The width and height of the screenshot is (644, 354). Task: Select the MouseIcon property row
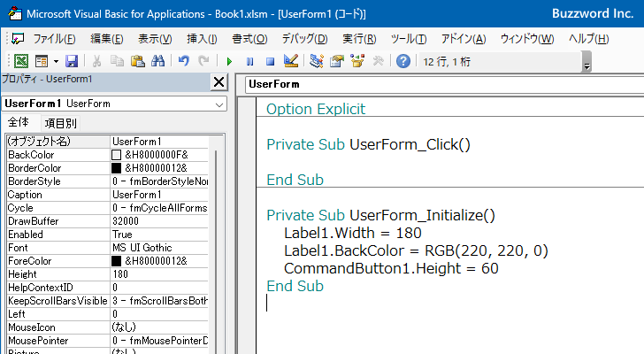click(x=108, y=327)
